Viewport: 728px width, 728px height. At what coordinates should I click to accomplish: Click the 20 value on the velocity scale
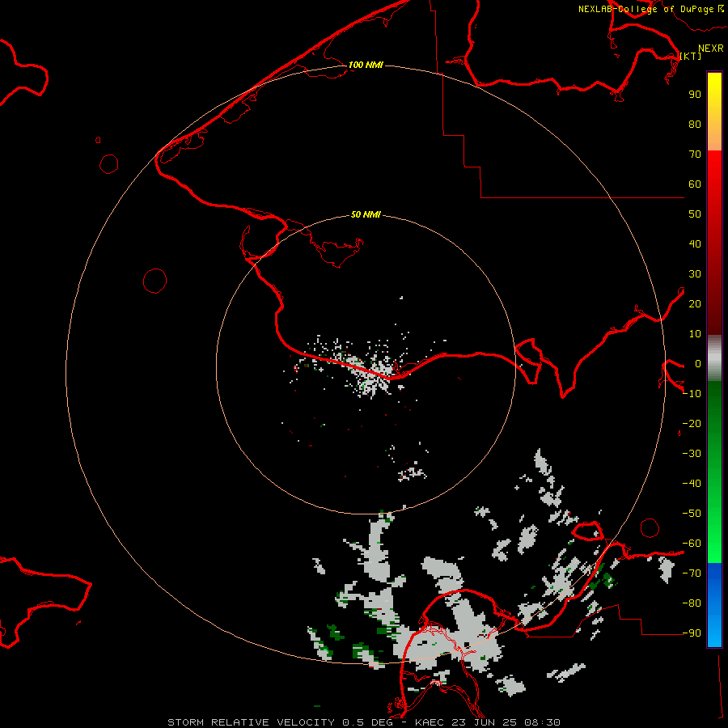pyautogui.click(x=695, y=304)
